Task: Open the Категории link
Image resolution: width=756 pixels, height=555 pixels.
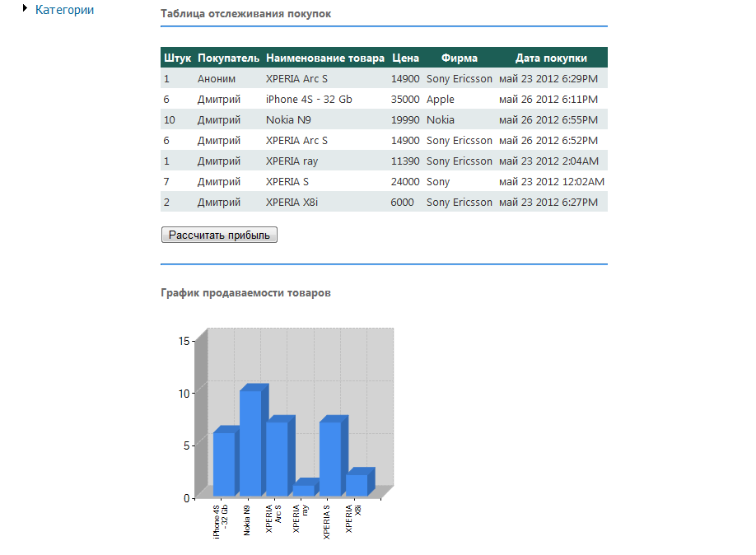Action: point(64,10)
